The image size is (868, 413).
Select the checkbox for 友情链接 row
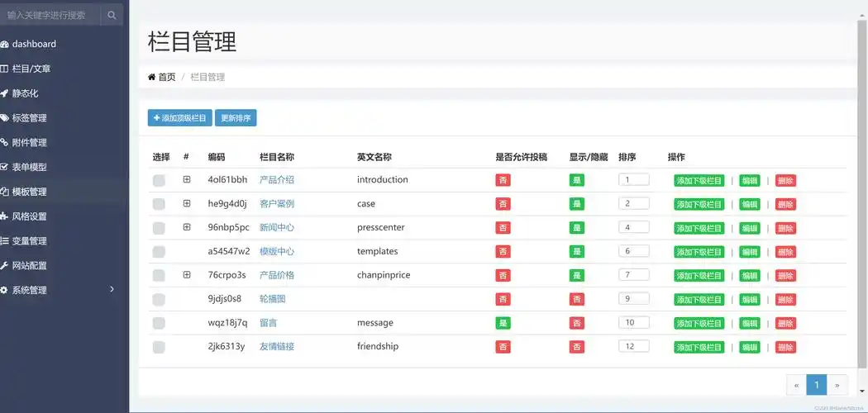point(159,347)
